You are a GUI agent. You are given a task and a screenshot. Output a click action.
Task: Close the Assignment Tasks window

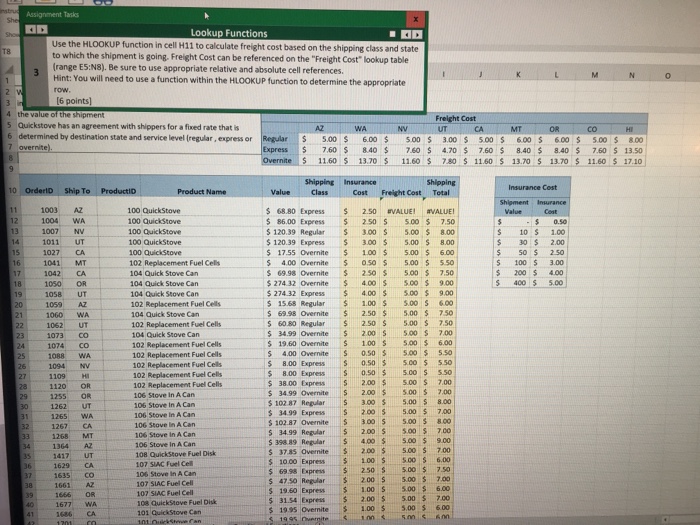point(416,19)
